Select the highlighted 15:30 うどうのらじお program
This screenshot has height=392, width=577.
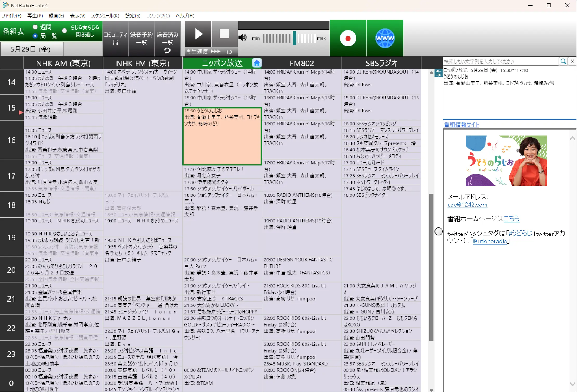[x=222, y=136]
